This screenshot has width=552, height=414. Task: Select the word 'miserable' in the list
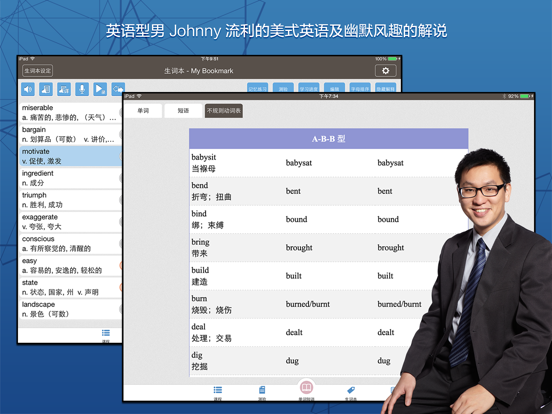point(70,113)
